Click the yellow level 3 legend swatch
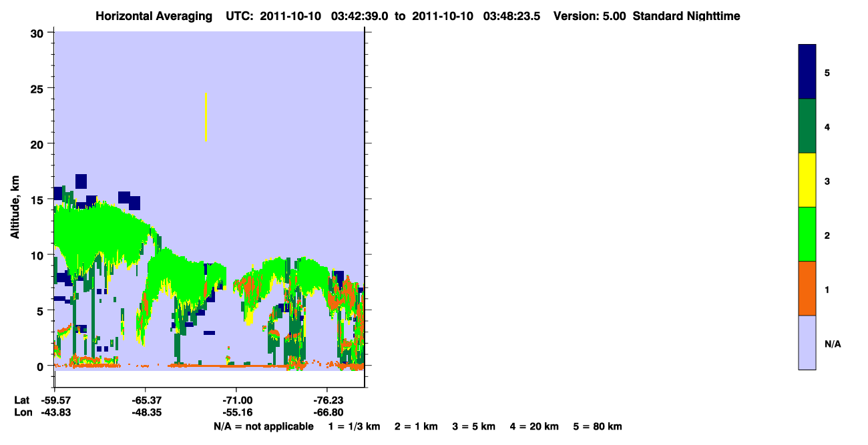The image size is (868, 445). (x=807, y=180)
